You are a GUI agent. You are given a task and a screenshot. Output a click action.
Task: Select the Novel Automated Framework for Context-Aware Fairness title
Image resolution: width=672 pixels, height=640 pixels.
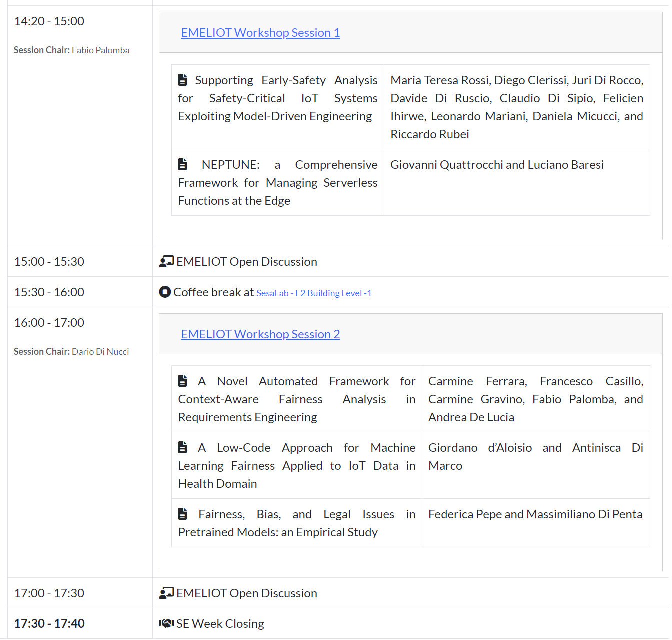point(297,399)
